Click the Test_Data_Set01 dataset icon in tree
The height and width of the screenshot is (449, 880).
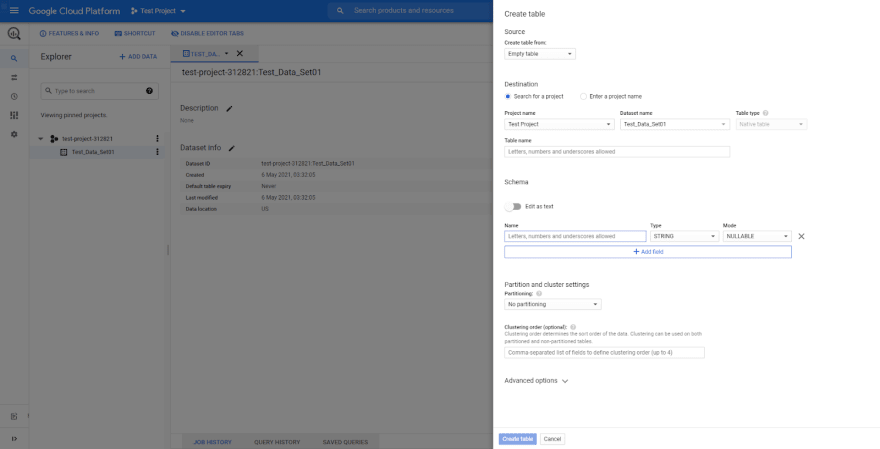coord(63,152)
